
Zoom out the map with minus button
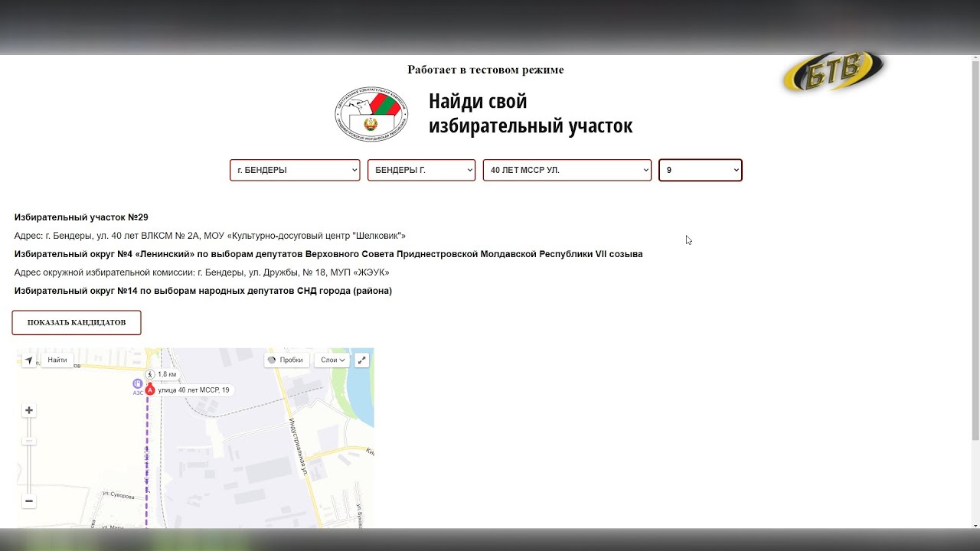pyautogui.click(x=29, y=501)
